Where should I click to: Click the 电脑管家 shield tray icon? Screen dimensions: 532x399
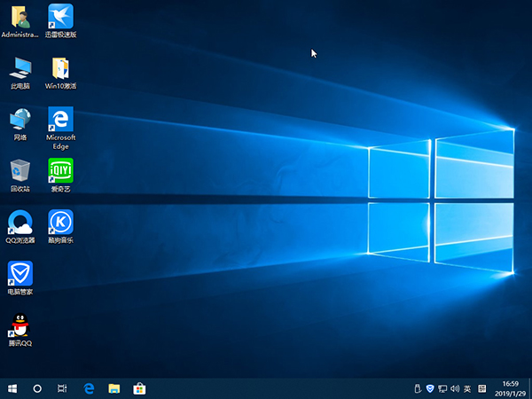pos(430,388)
